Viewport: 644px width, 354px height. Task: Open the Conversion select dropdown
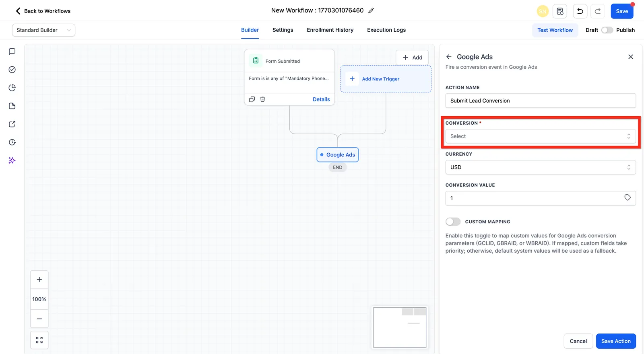point(541,136)
